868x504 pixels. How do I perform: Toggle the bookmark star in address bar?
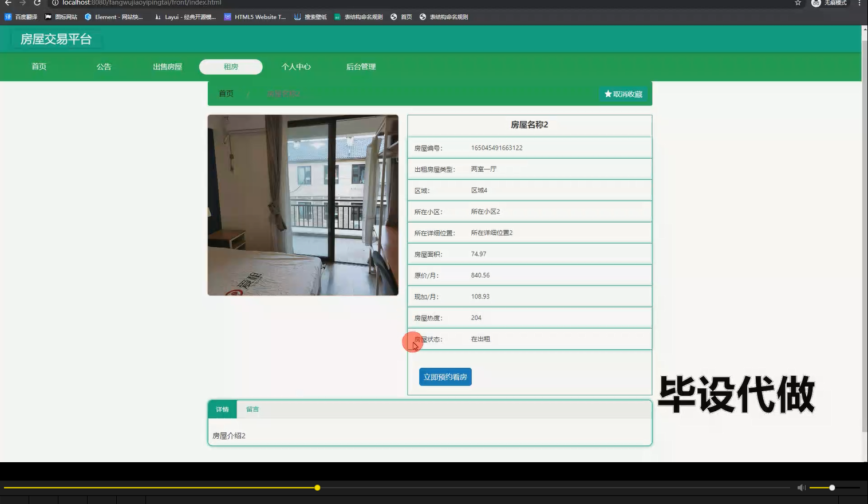click(x=797, y=3)
